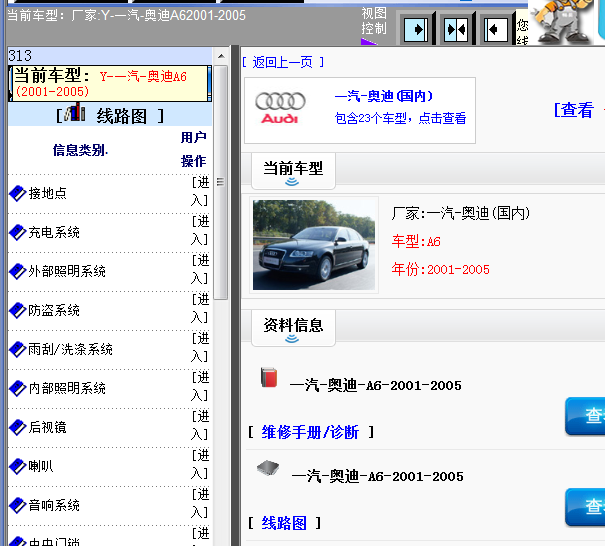Click the 内部照明系统 category text
The width and height of the screenshot is (605, 546).
pos(67,388)
